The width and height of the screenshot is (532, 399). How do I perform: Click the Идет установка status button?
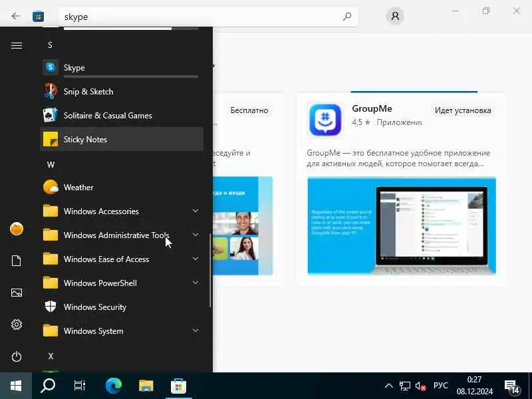463,110
